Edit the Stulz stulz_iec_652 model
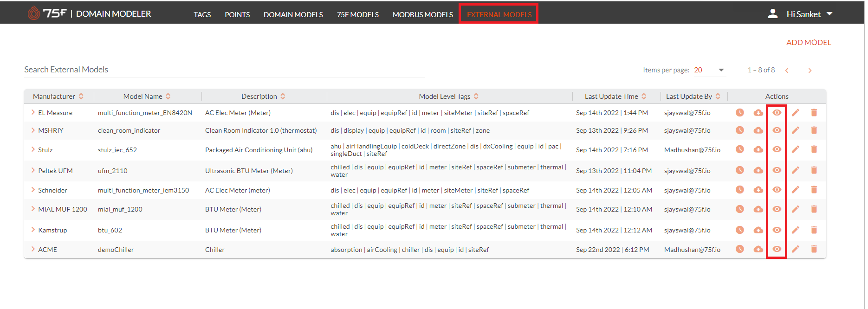 [796, 149]
